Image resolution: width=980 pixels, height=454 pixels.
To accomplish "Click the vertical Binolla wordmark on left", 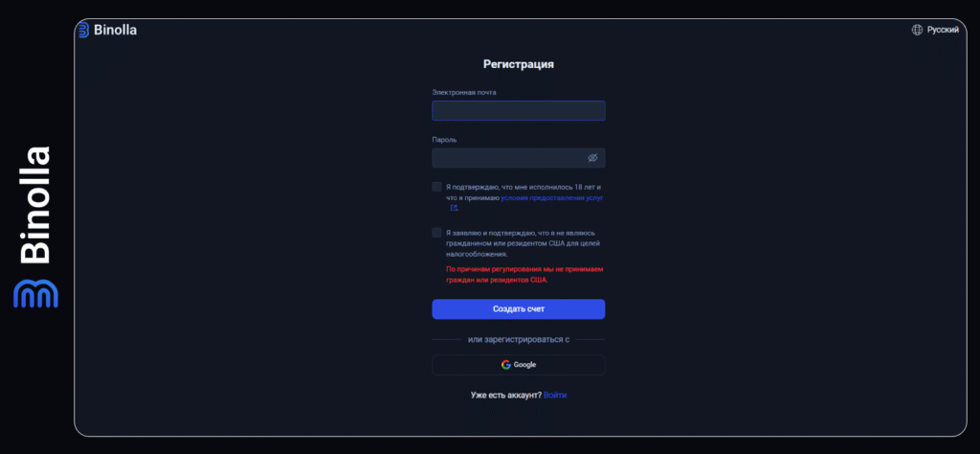I will pyautogui.click(x=35, y=206).
